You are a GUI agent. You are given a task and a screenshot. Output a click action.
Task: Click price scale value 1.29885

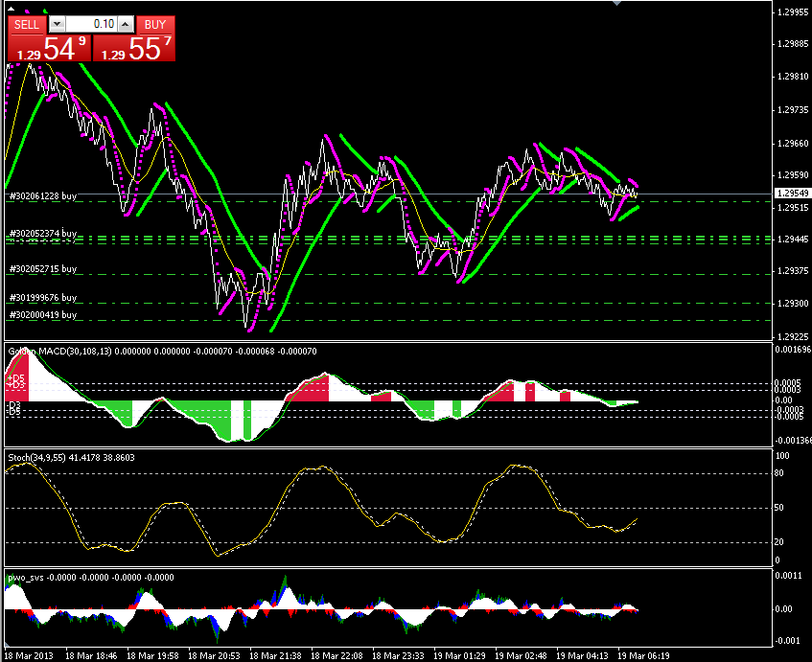[x=793, y=44]
